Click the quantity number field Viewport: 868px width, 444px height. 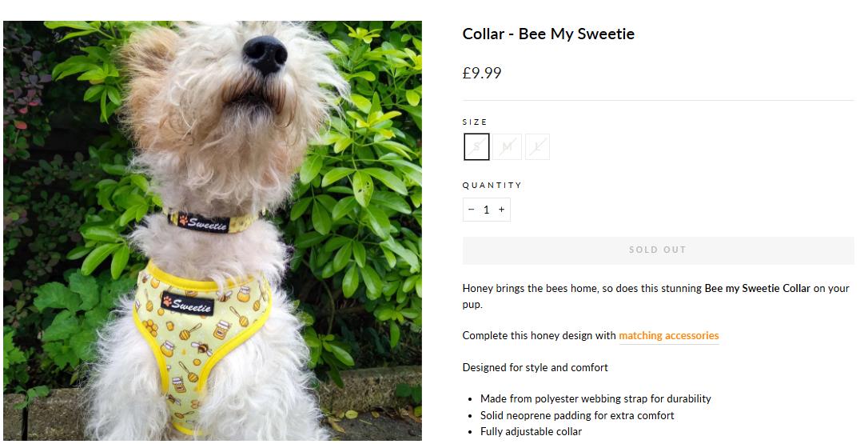486,210
